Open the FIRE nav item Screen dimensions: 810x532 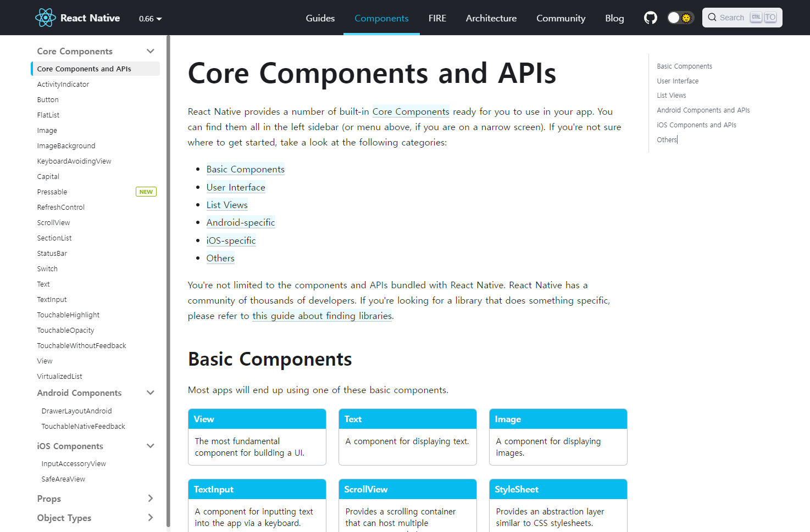(437, 18)
